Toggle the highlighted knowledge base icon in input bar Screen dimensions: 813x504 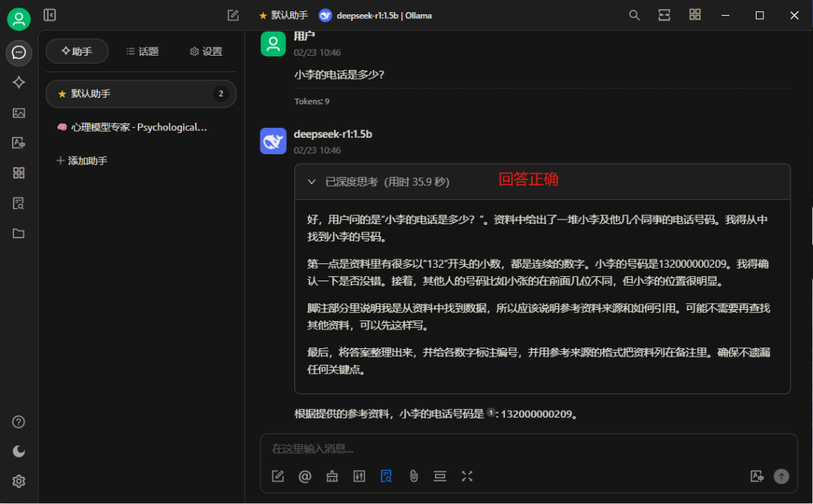(x=386, y=475)
